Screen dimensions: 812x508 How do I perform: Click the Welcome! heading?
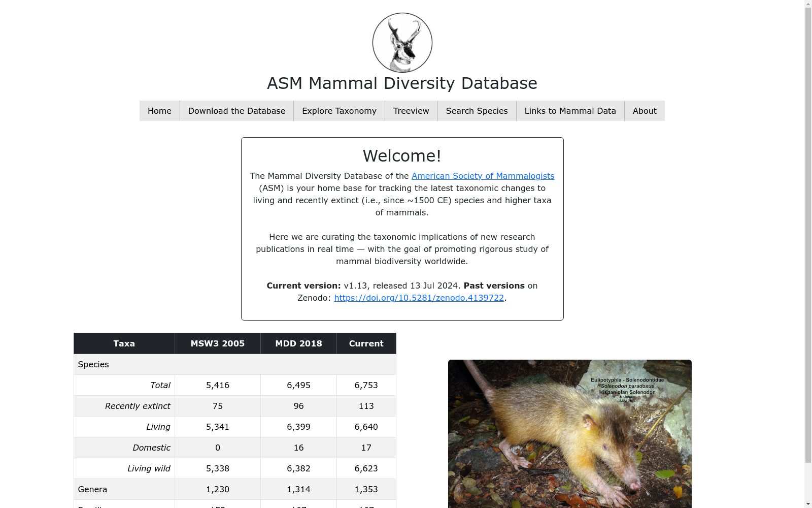click(x=402, y=156)
